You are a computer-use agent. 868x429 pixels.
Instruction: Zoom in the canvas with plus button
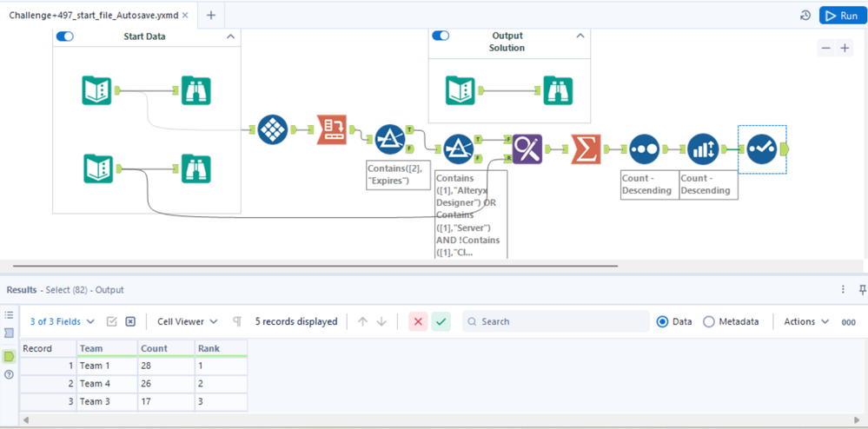[845, 48]
